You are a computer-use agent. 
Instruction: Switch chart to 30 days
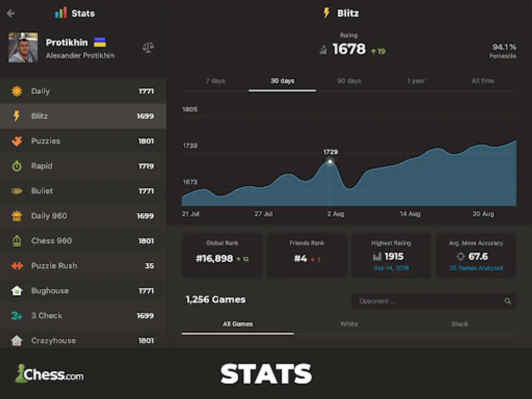point(282,81)
